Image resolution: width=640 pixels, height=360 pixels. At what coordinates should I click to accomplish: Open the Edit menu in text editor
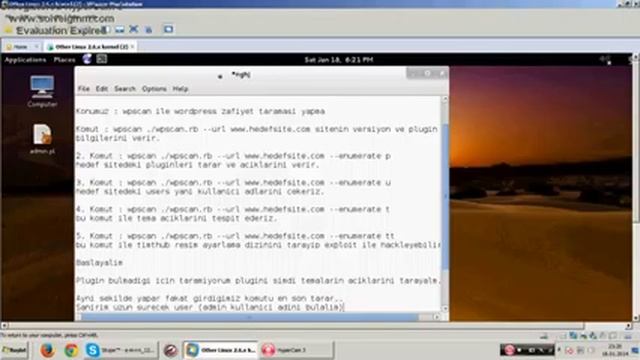click(102, 89)
